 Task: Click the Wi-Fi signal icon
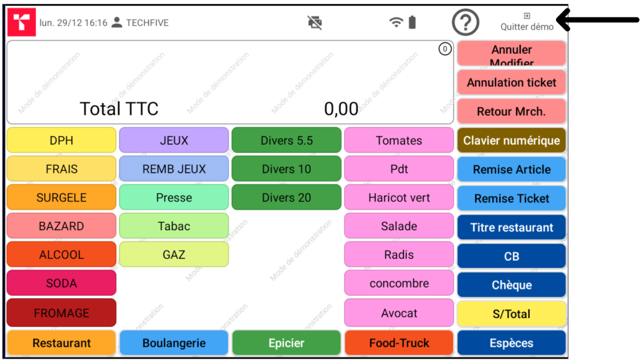(x=396, y=23)
